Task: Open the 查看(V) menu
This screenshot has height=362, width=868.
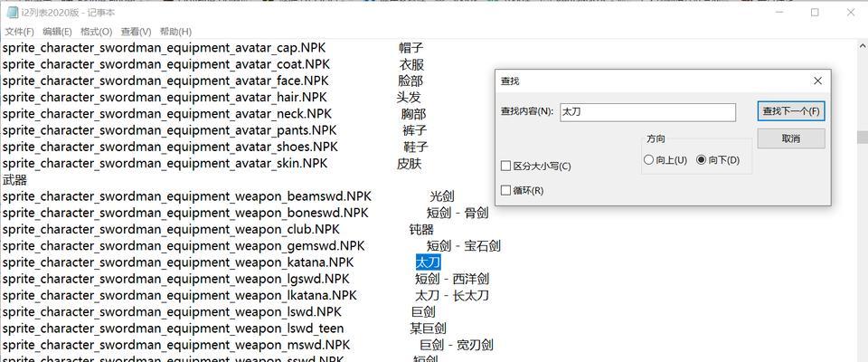Action: pos(137,32)
